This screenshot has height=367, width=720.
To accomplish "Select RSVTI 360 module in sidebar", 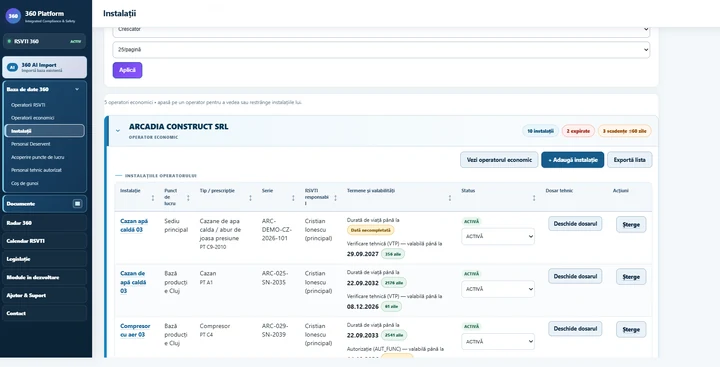I will tap(45, 41).
